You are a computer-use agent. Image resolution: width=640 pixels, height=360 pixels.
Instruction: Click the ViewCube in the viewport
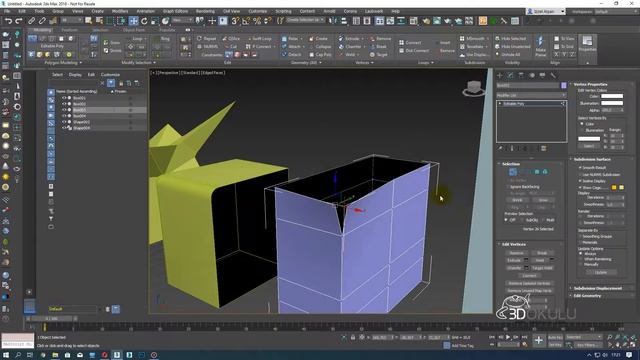pos(473,88)
